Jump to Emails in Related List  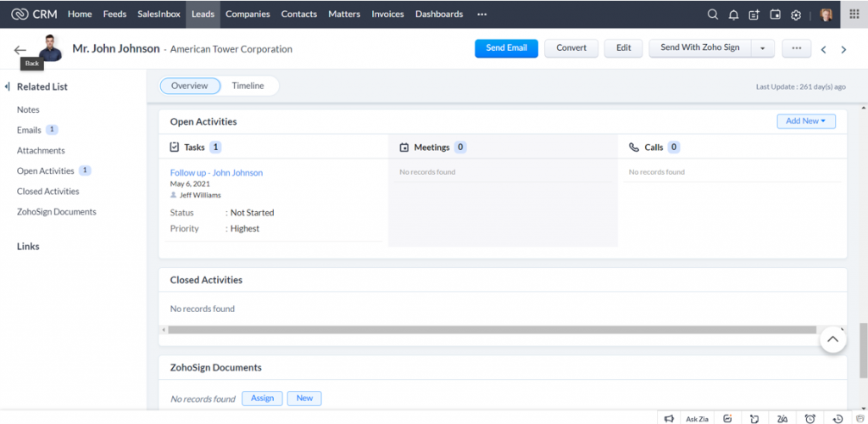point(29,130)
